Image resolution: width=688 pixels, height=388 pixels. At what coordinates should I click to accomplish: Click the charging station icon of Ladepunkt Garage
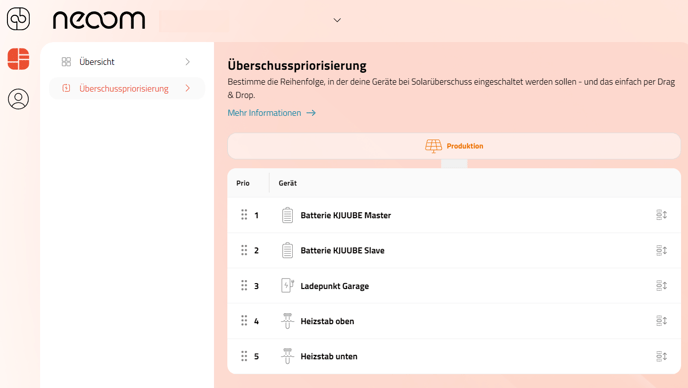click(287, 285)
